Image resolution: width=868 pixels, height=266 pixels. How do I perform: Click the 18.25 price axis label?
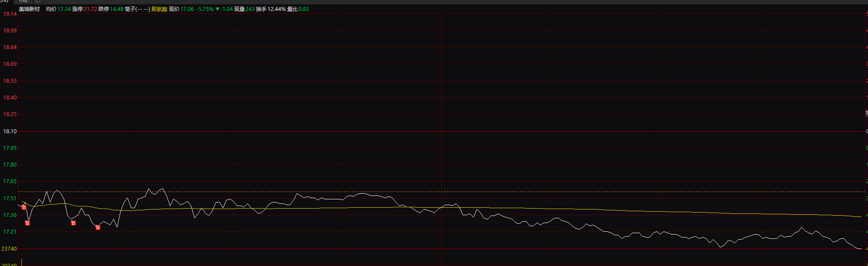point(10,114)
